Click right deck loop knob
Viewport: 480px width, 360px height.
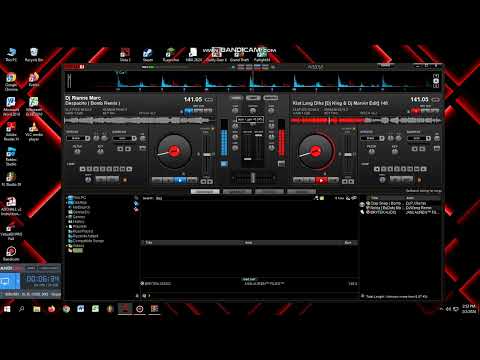382,180
